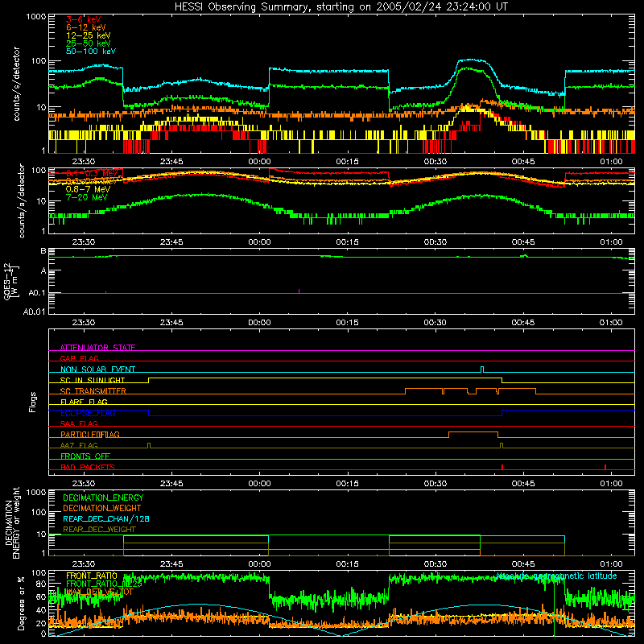Viewport: 644px width, 644px height.
Task: Click the REAR_DEC_WEIGHT legend label
Action: (99, 530)
